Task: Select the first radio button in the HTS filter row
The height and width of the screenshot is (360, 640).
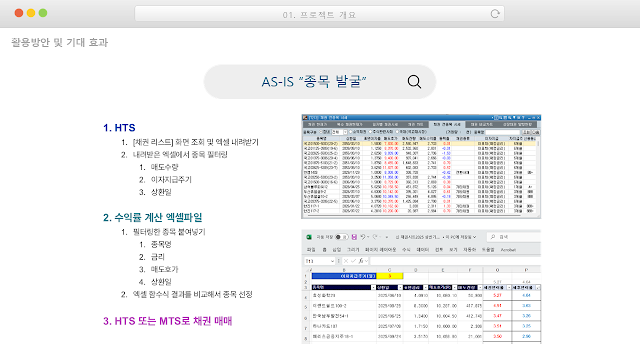Action: [x=320, y=132]
